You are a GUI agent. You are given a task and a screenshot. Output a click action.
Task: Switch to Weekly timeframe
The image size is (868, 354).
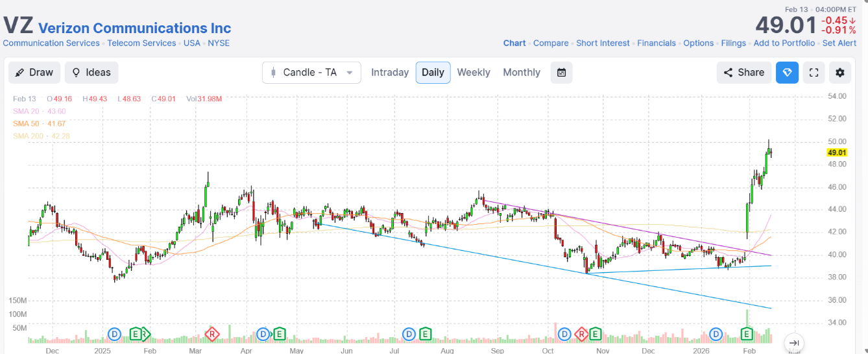pos(474,72)
